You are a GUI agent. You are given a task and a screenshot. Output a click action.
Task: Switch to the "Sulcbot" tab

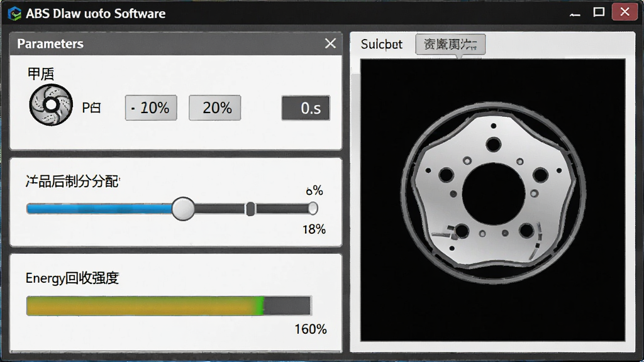(382, 45)
